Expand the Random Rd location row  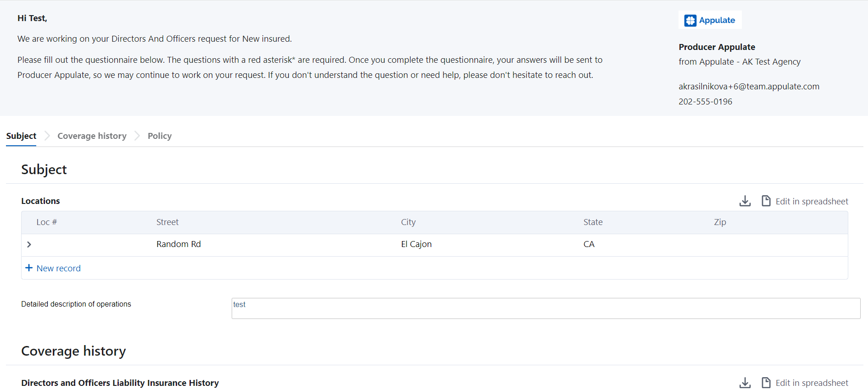29,245
